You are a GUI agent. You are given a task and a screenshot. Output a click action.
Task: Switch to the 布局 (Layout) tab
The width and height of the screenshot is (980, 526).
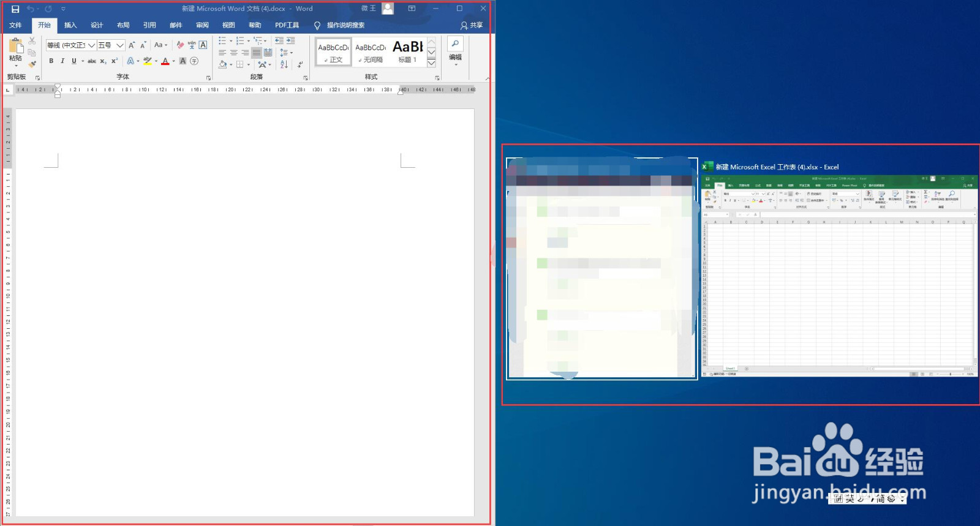point(123,25)
